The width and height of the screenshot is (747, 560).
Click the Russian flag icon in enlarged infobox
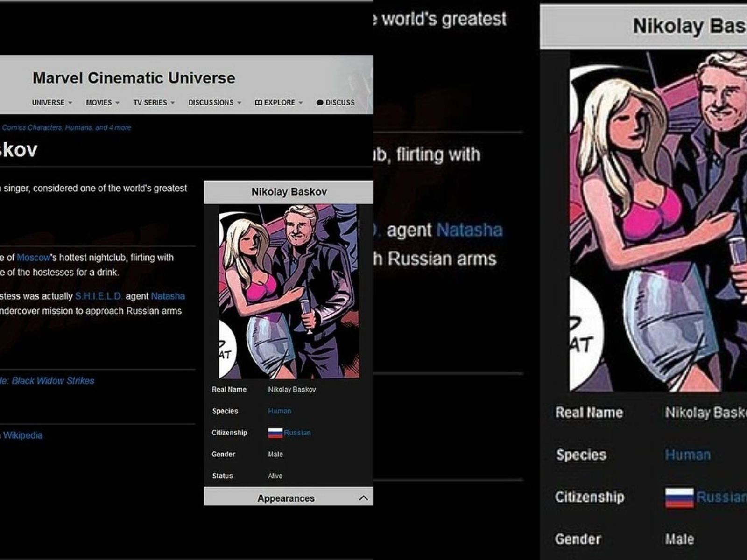(679, 497)
